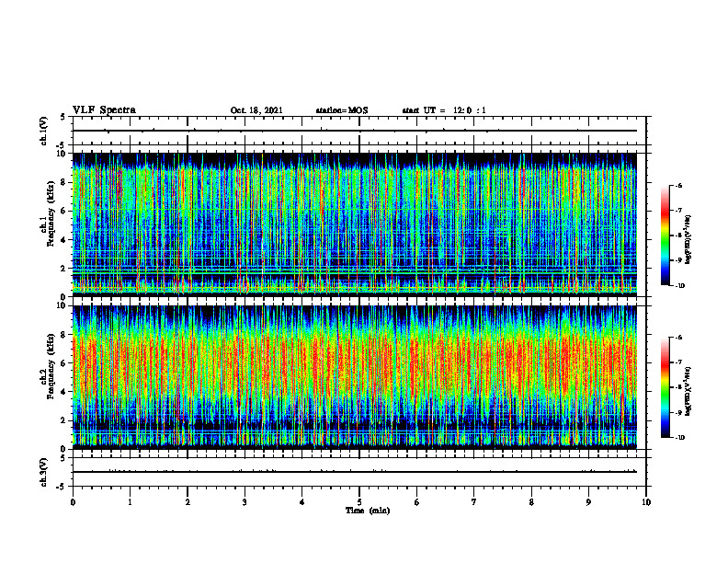This screenshot has width=728, height=563.
Task: Click the log(PSD) label of ch.1 colorbar
Action: tap(688, 240)
